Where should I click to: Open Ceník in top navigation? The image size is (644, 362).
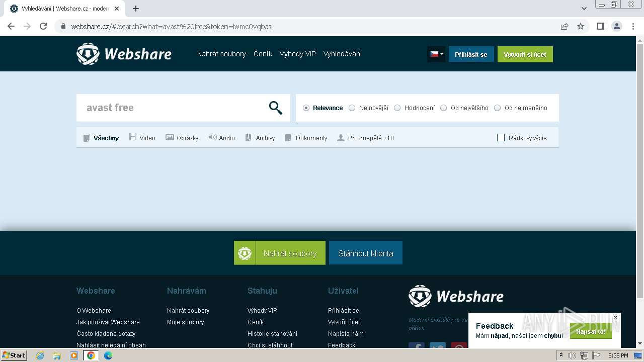[263, 54]
